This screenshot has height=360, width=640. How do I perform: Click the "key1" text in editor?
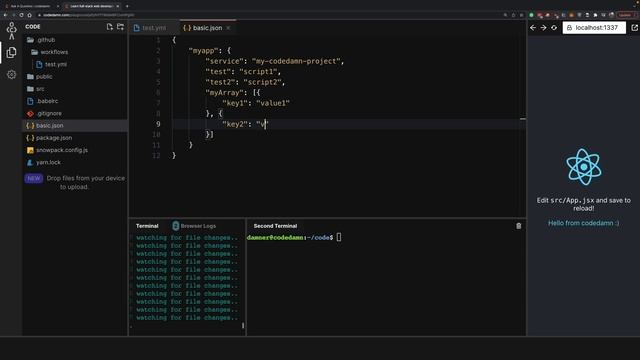click(235, 103)
